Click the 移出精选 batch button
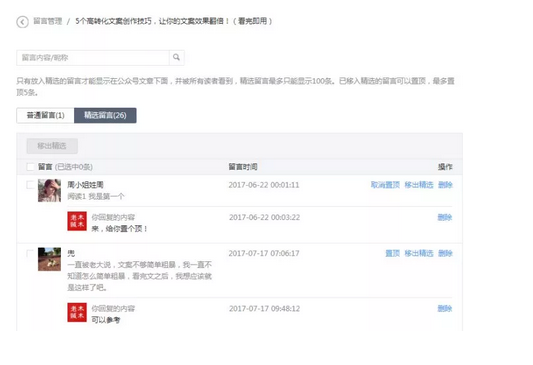 (52, 146)
